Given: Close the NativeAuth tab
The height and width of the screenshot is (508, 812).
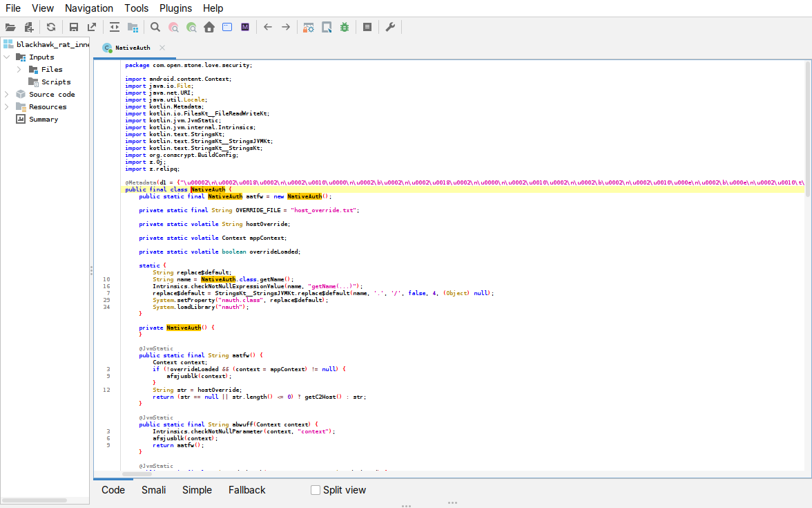Looking at the screenshot, I should [x=162, y=48].
